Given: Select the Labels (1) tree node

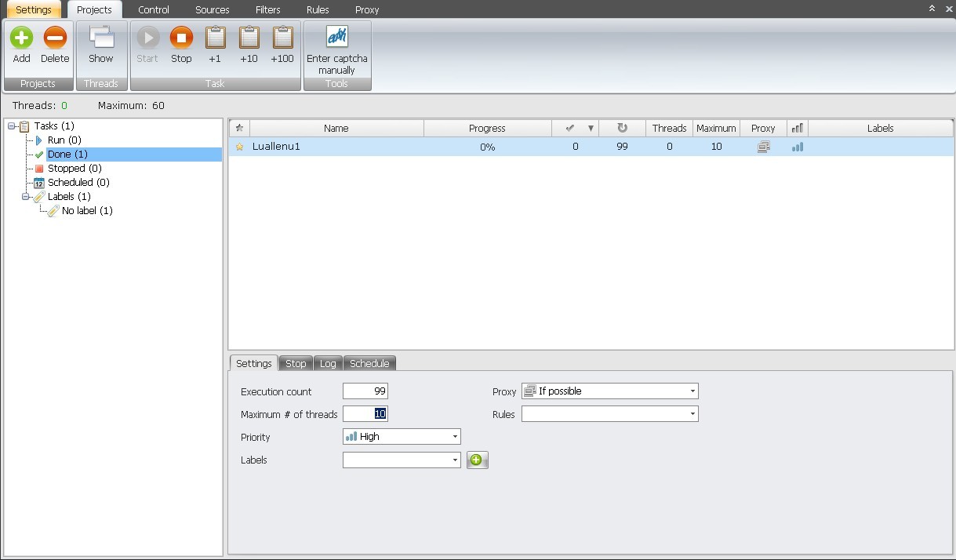Looking at the screenshot, I should (69, 197).
